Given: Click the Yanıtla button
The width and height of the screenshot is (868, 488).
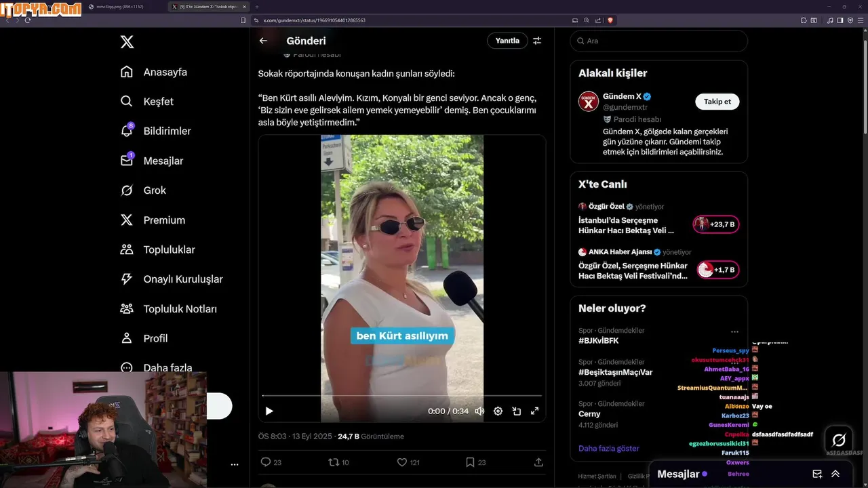Looking at the screenshot, I should pyautogui.click(x=507, y=41).
